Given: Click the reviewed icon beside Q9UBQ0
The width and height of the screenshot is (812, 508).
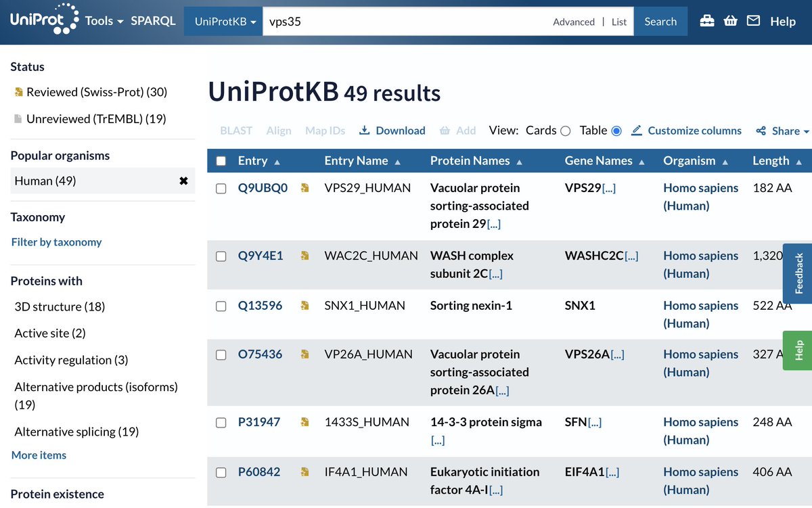Looking at the screenshot, I should [305, 188].
